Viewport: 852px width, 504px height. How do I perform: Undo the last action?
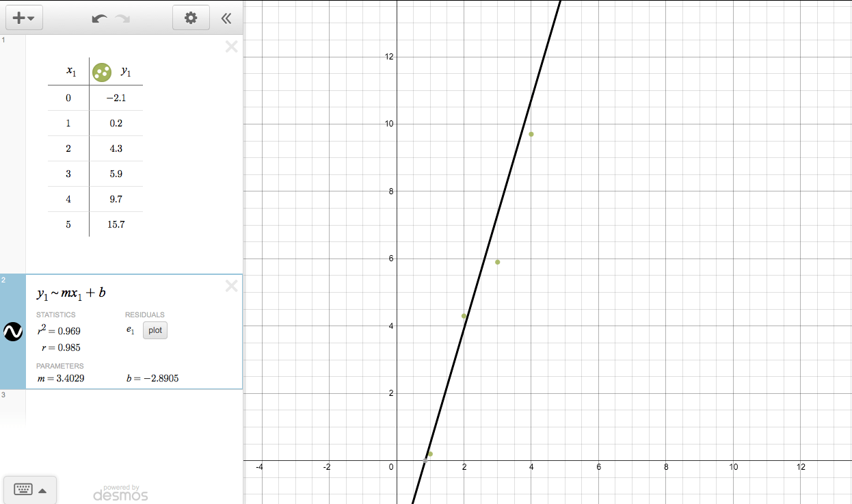click(x=100, y=18)
